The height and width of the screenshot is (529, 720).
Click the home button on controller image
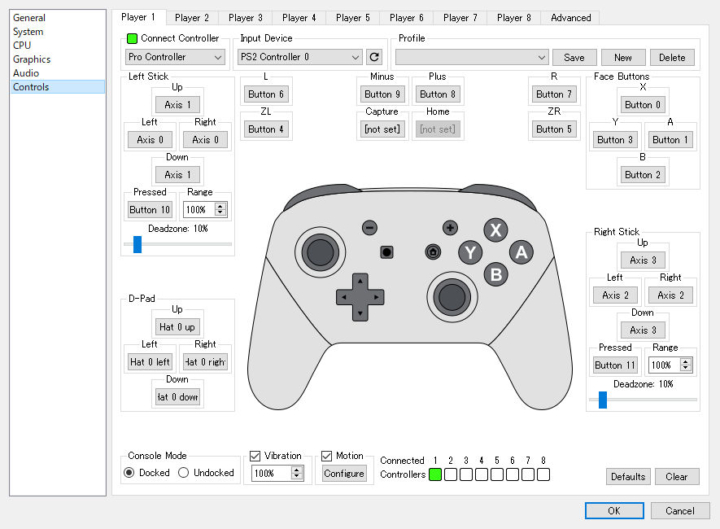click(x=433, y=252)
